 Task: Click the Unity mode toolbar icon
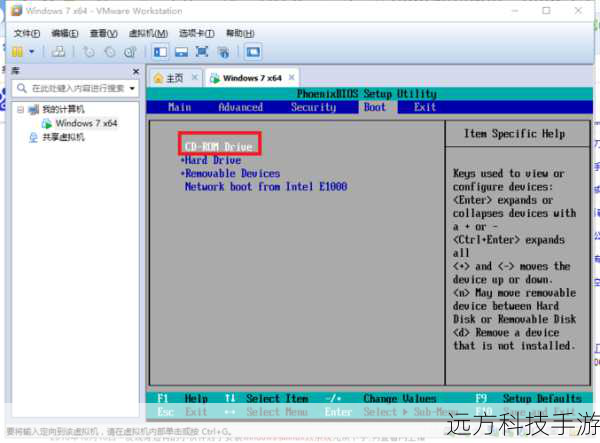pyautogui.click(x=223, y=52)
